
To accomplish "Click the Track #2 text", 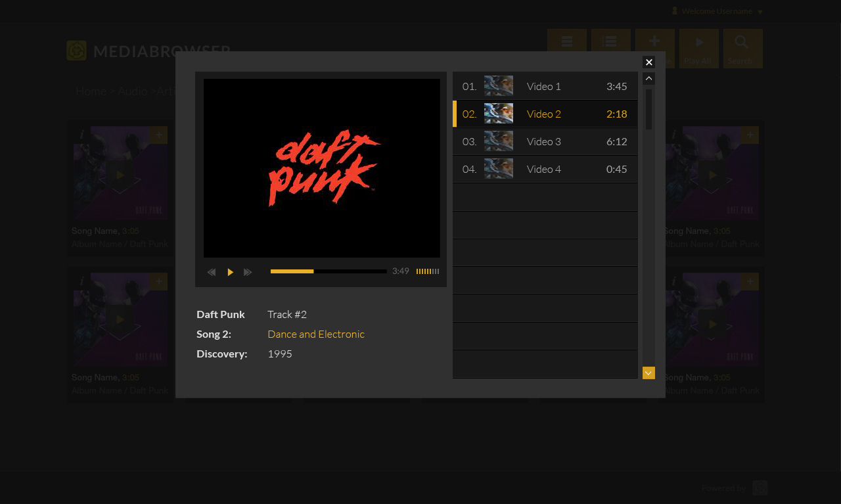I will coord(287,314).
